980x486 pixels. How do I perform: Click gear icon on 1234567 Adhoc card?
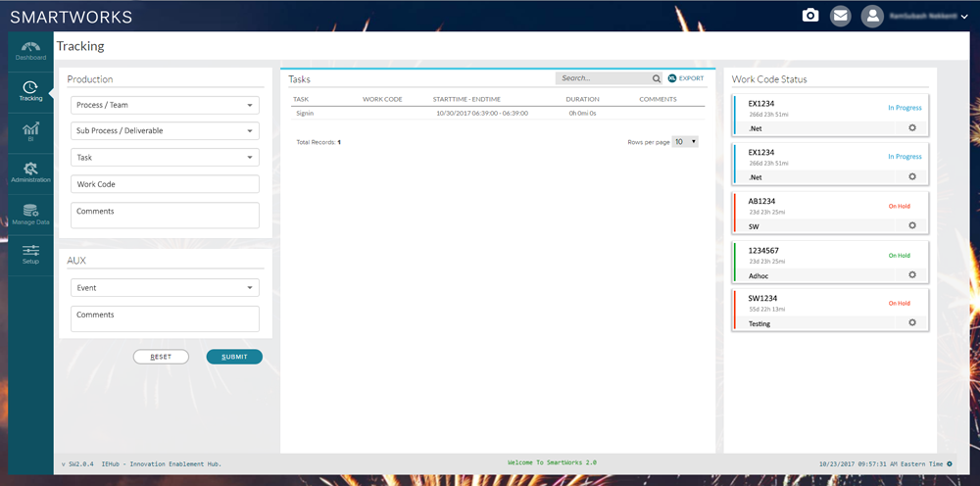911,275
